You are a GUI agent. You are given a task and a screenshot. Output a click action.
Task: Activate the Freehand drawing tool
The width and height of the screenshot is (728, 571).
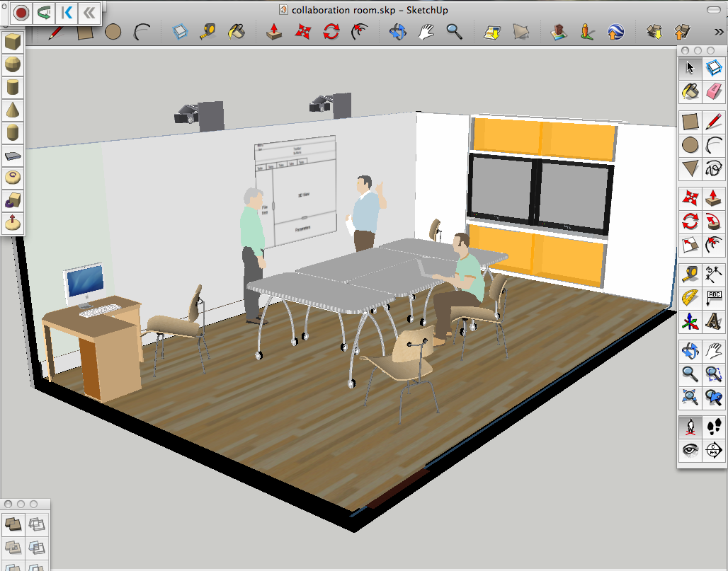[x=714, y=169]
